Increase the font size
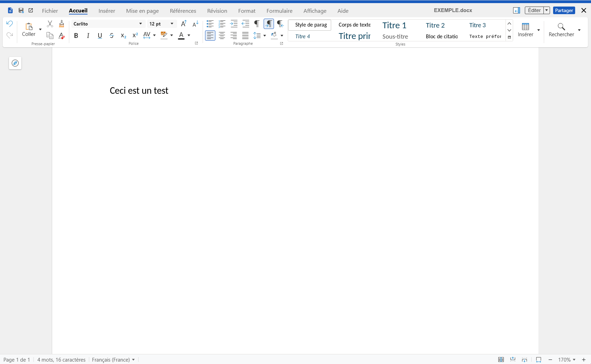Image resolution: width=591 pixels, height=364 pixels. point(184,24)
